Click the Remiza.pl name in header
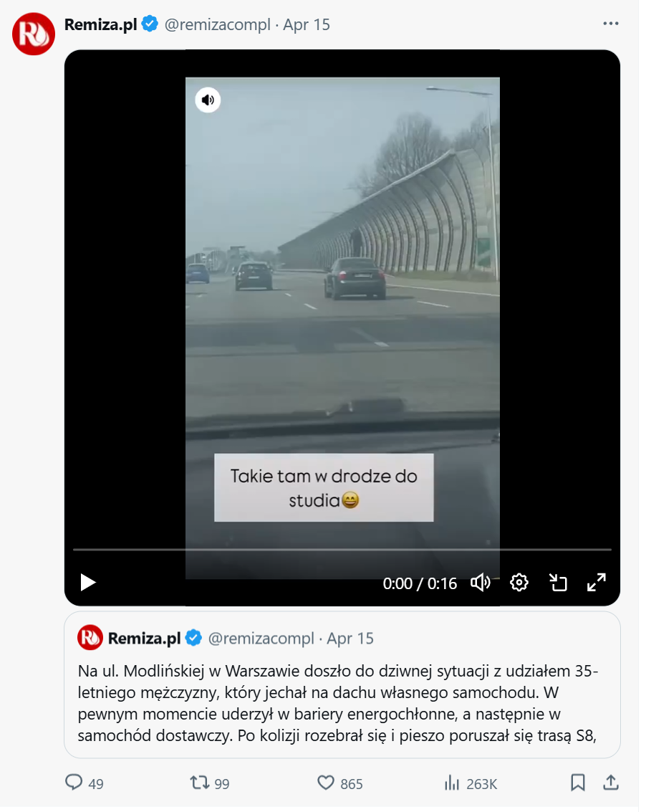Image resolution: width=646 pixels, height=812 pixels. pyautogui.click(x=102, y=25)
